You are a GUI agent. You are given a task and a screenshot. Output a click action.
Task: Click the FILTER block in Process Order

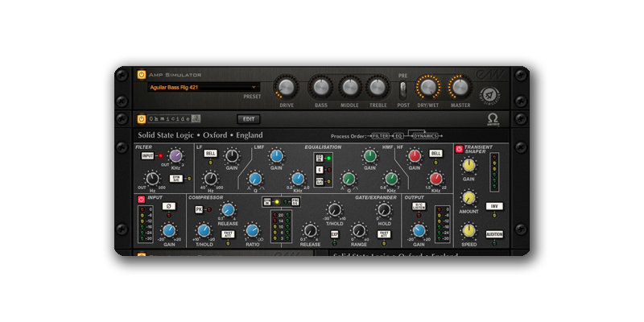pos(380,136)
